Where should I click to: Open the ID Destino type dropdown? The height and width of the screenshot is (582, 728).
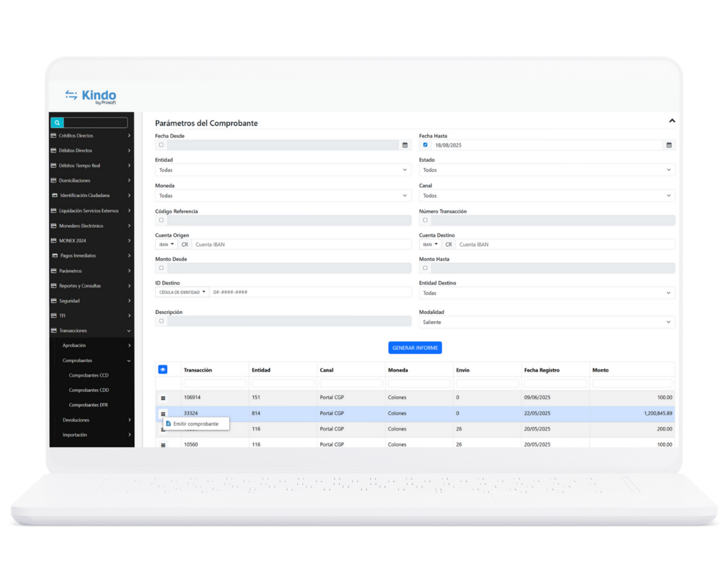(182, 292)
